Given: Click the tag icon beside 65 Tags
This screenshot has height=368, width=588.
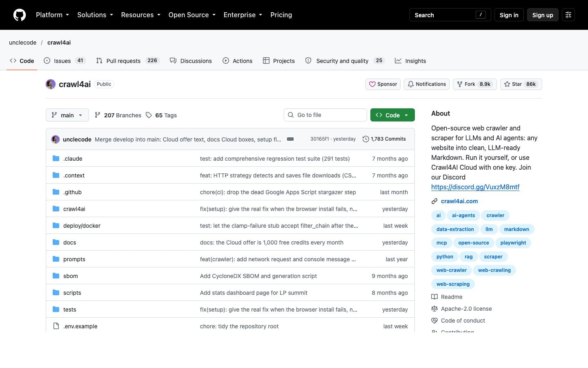Looking at the screenshot, I should (149, 115).
